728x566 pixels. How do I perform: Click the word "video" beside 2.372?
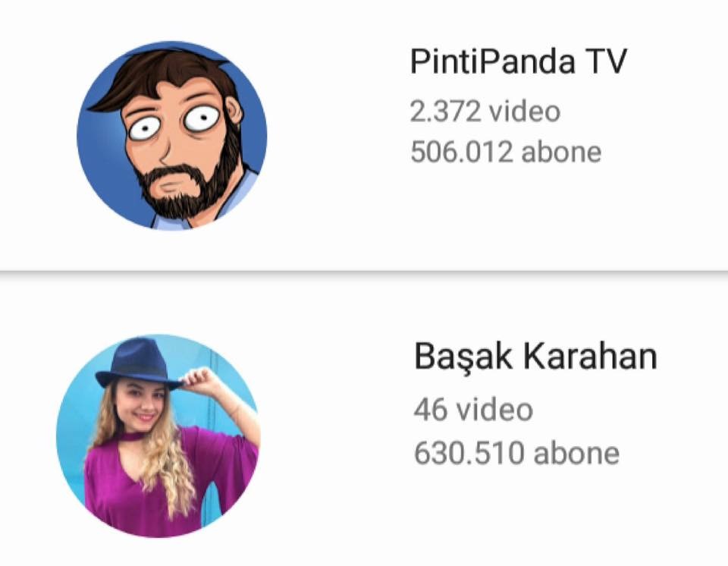(x=525, y=112)
